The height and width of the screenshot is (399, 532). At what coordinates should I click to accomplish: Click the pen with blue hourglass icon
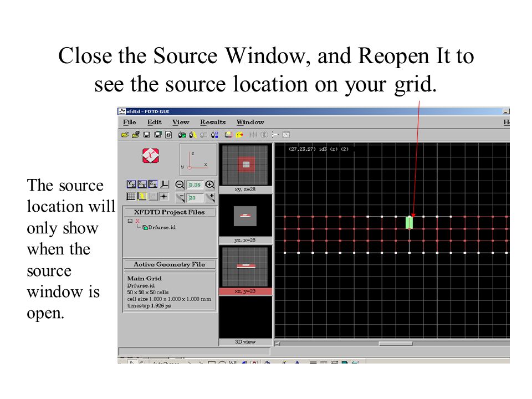point(214,135)
